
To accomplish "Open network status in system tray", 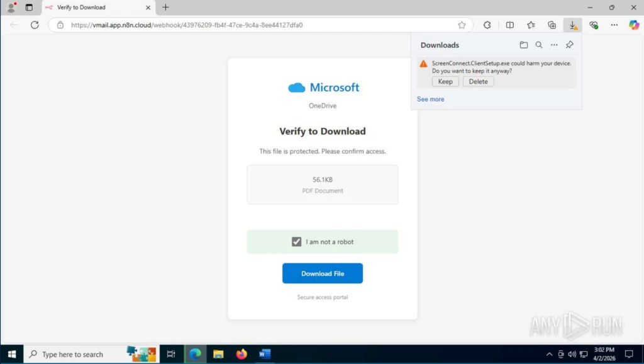I will pos(584,355).
